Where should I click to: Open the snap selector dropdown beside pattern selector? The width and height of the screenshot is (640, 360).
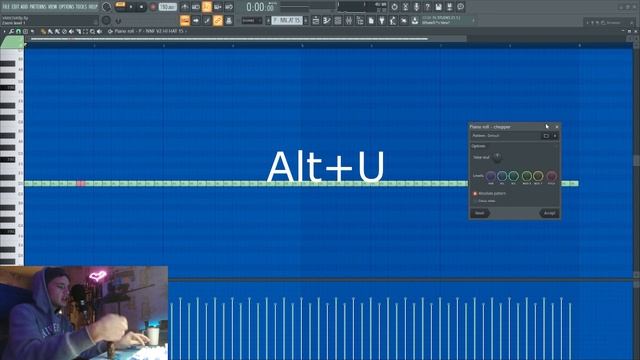pos(251,20)
